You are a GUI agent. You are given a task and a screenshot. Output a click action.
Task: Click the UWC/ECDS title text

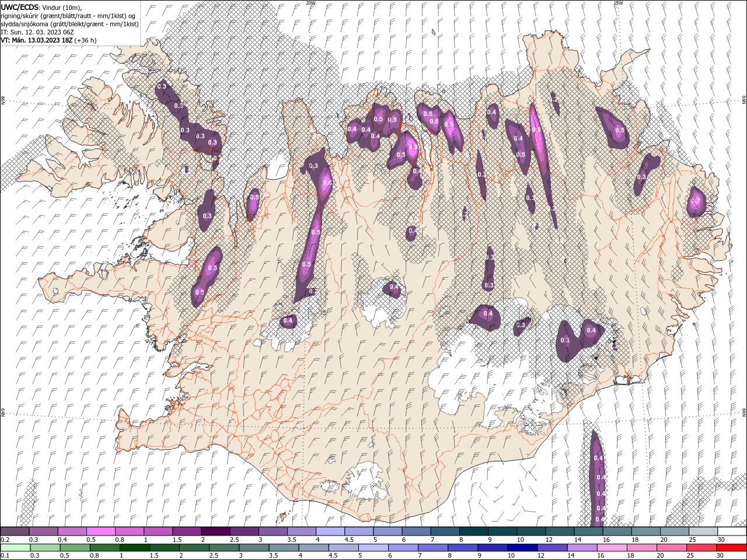pyautogui.click(x=20, y=7)
